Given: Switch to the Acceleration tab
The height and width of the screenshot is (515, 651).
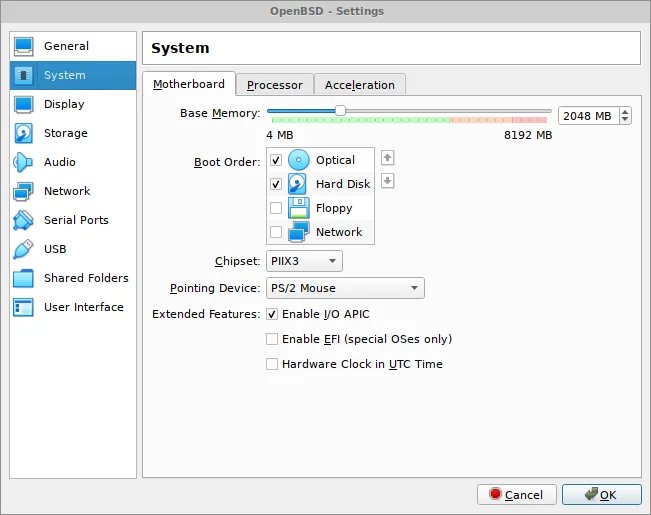Looking at the screenshot, I should pos(360,85).
